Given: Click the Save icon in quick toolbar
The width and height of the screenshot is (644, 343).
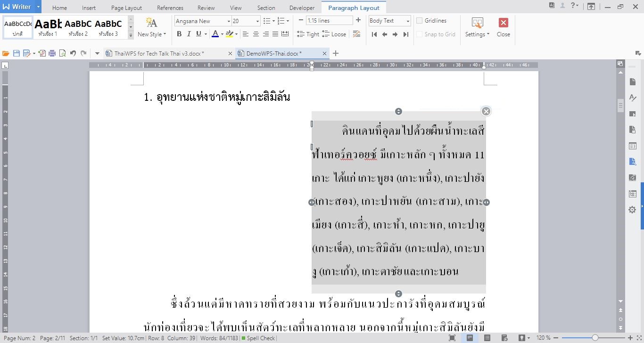Looking at the screenshot, I should [x=17, y=53].
